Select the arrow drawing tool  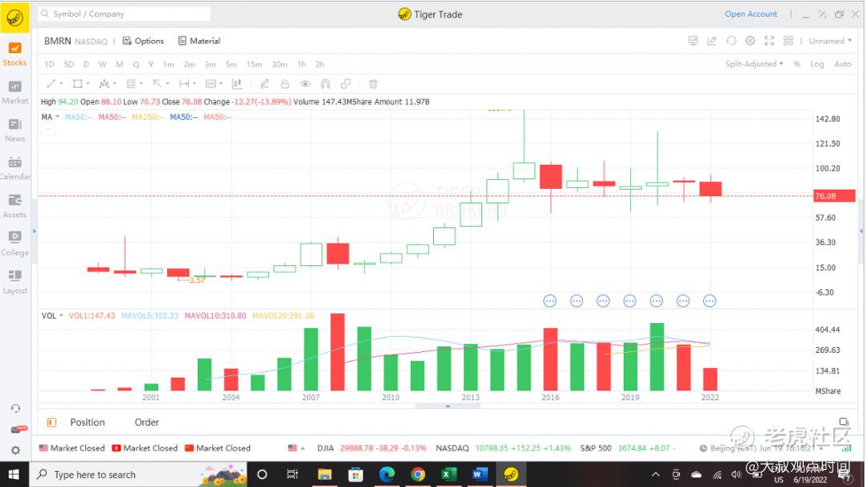158,84
